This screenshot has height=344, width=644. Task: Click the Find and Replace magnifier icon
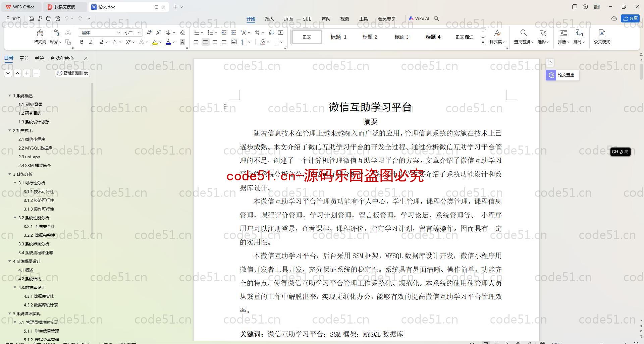pos(523,33)
